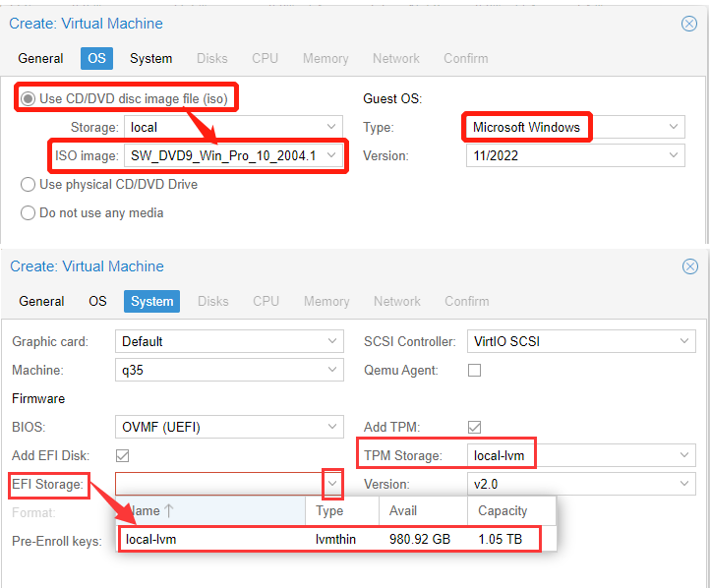The image size is (710, 588).
Task: Open Disks tab in upper dialog
Action: tap(212, 59)
